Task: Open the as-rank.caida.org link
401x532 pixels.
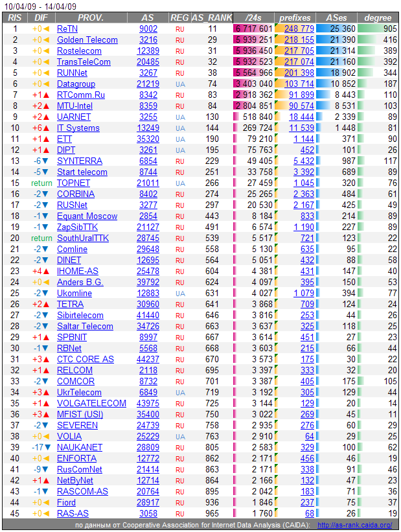Action: (x=354, y=525)
